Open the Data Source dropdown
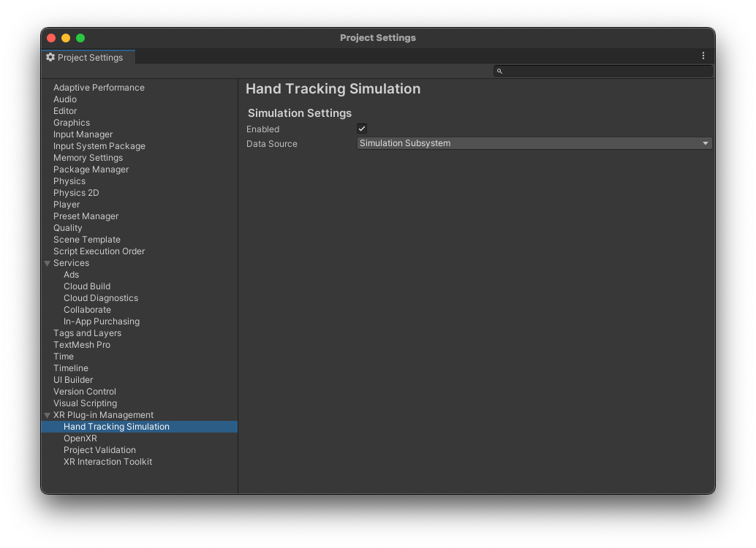The width and height of the screenshot is (756, 548). [x=534, y=143]
